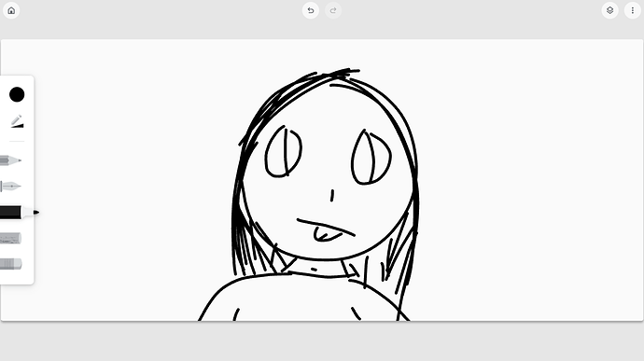Go to the home gallery screen

point(11,10)
